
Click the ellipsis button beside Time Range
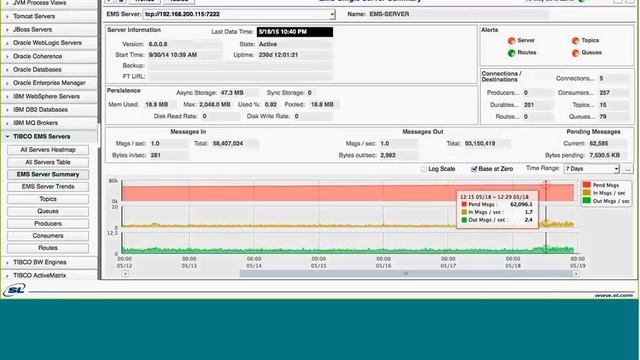coord(628,169)
